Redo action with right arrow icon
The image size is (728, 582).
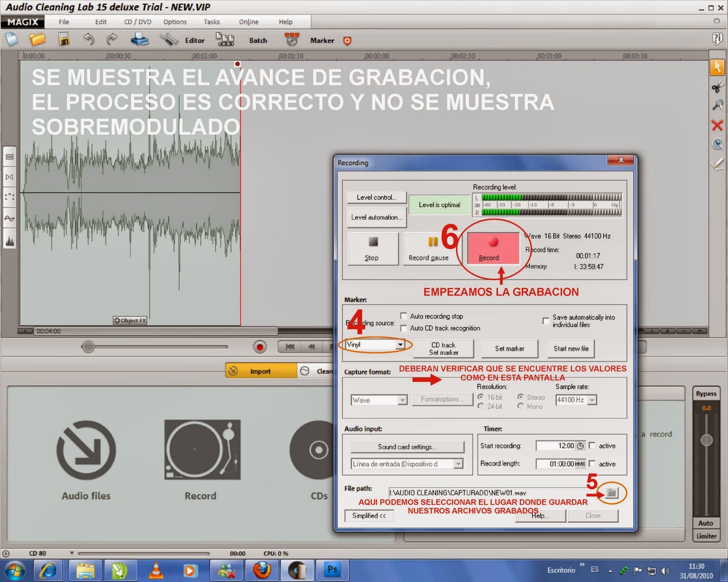coord(111,40)
